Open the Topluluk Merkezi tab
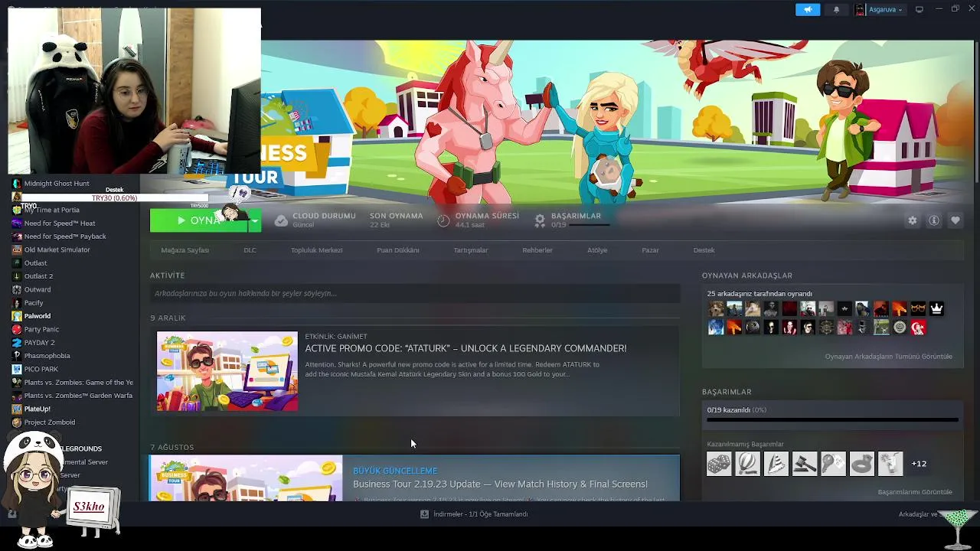The height and width of the screenshot is (551, 980). 316,250
